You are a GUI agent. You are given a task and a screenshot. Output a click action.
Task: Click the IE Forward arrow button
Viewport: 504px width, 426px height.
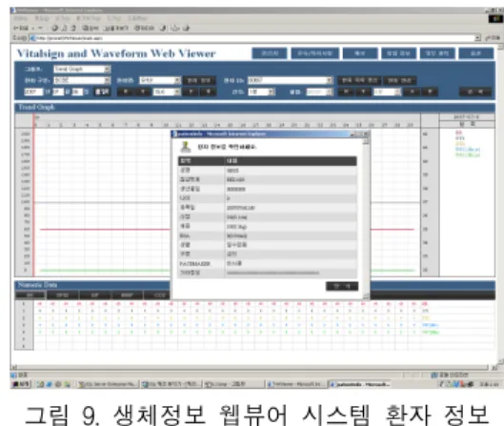click(41, 29)
